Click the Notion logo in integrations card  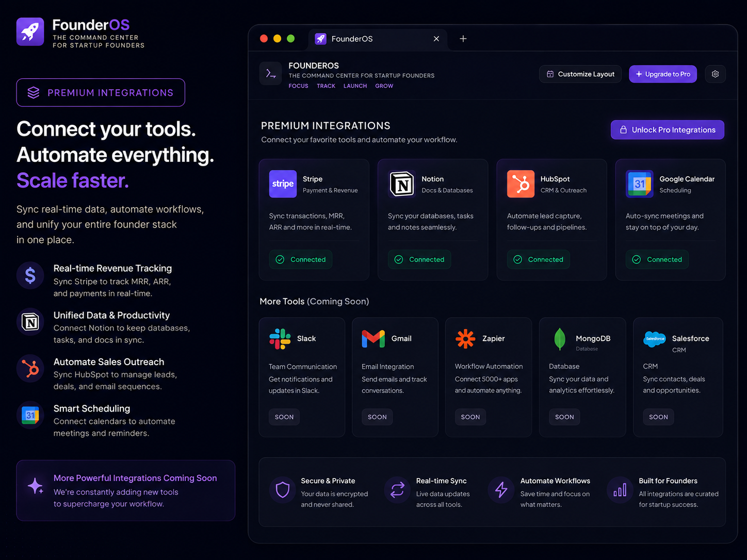coord(402,184)
